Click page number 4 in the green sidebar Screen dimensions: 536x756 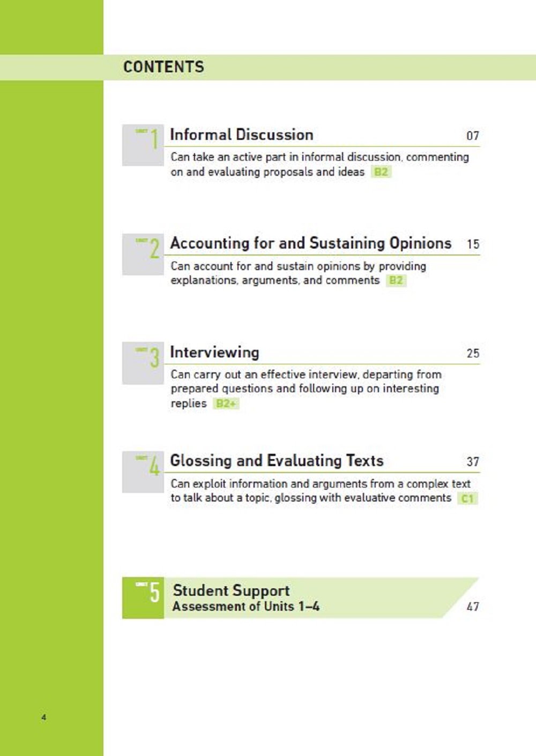(44, 717)
